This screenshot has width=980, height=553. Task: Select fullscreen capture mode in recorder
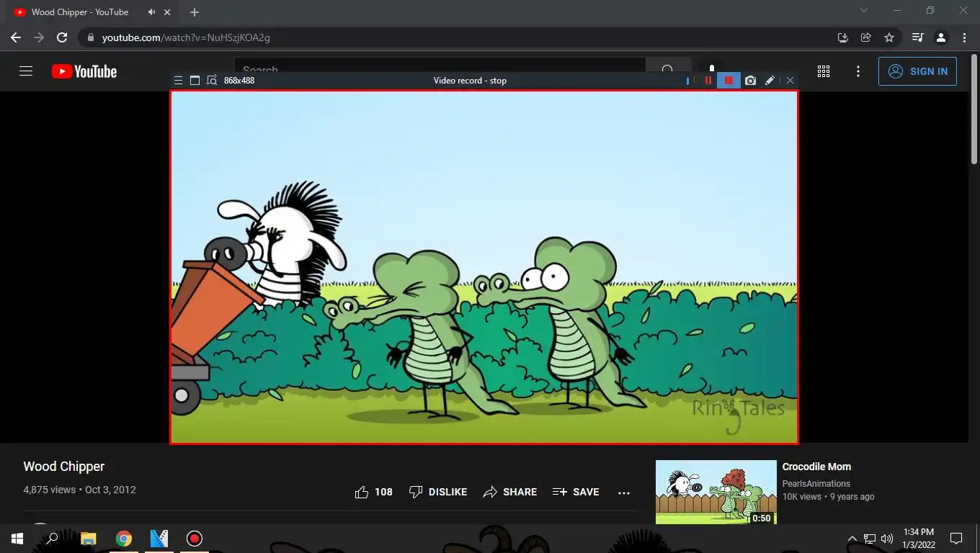pos(195,81)
